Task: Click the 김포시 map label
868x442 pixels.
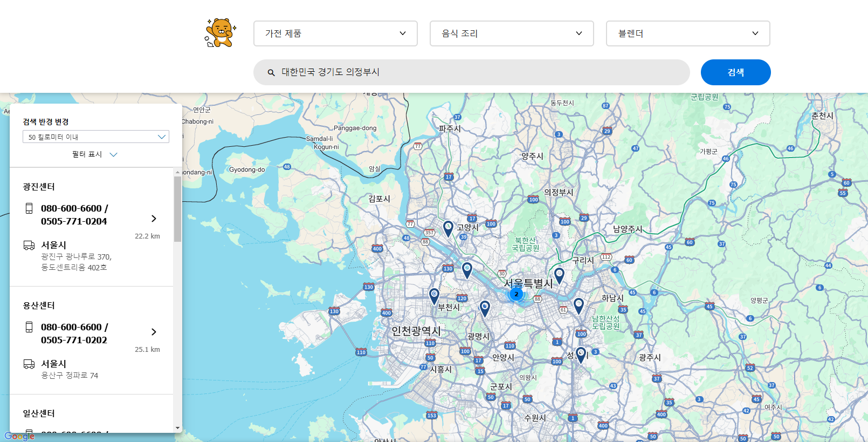Action: (379, 199)
